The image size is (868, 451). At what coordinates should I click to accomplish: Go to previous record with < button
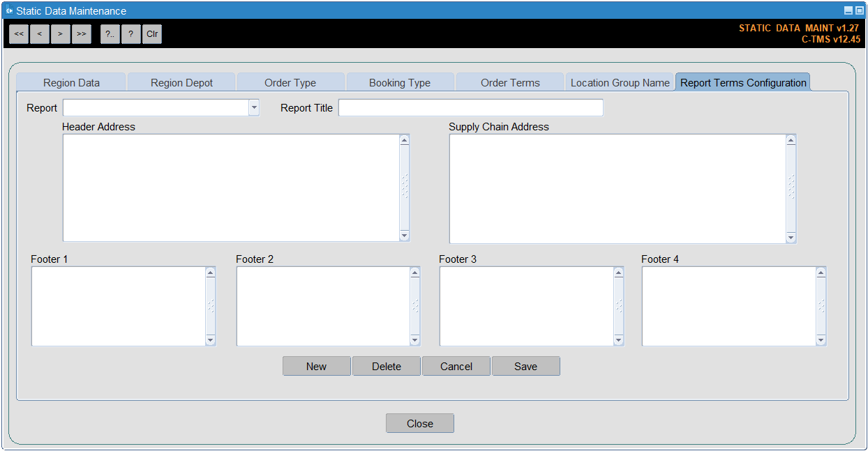point(40,34)
